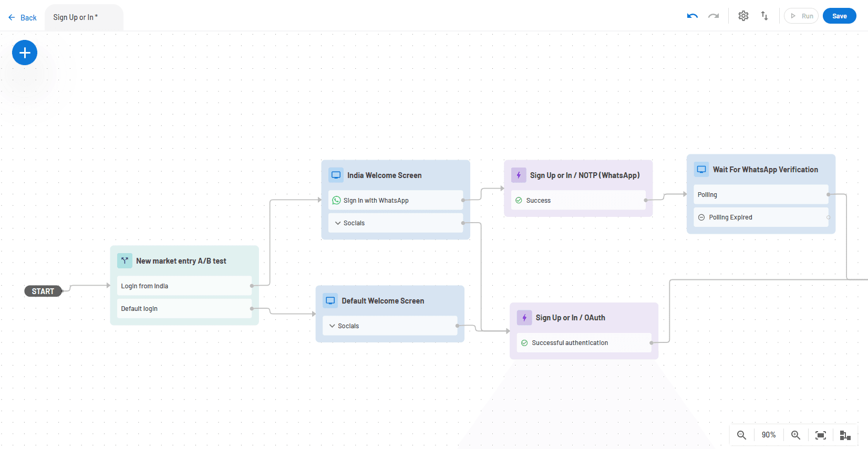Click the blue plus button to add a node
This screenshot has height=449, width=868.
[25, 53]
